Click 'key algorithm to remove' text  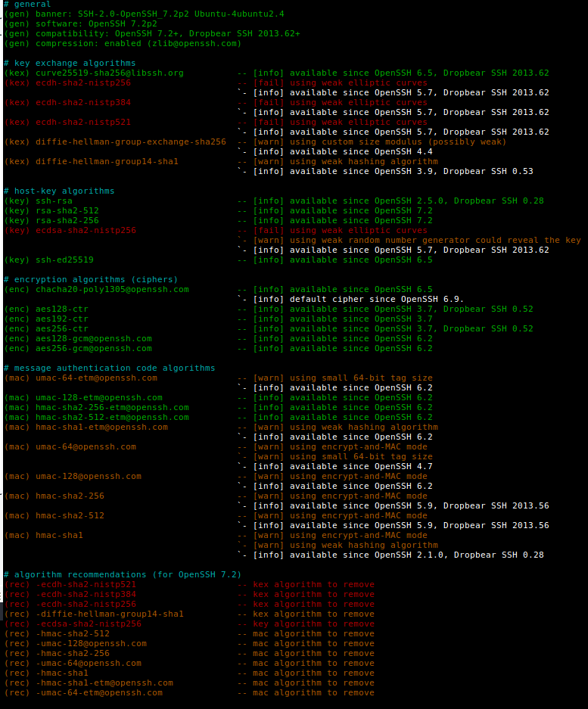coord(314,624)
